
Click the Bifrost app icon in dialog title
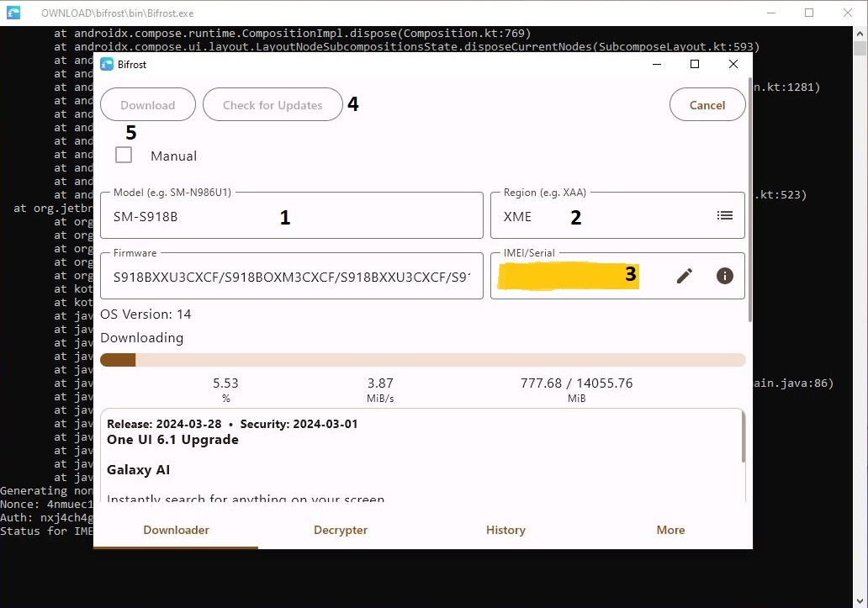[106, 64]
